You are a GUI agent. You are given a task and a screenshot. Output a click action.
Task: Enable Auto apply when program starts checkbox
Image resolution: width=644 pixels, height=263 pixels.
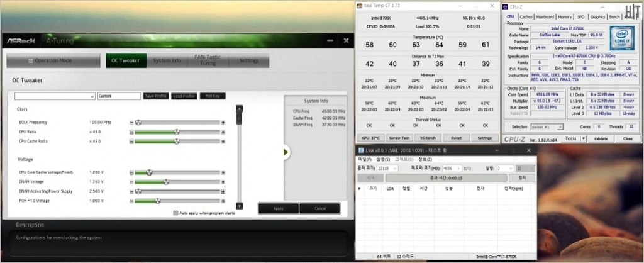click(x=176, y=213)
